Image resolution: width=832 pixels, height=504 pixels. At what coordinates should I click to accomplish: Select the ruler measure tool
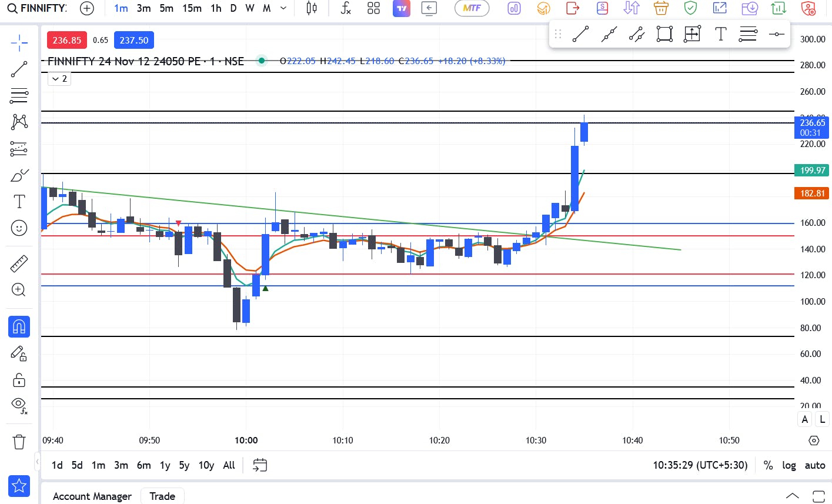click(19, 263)
